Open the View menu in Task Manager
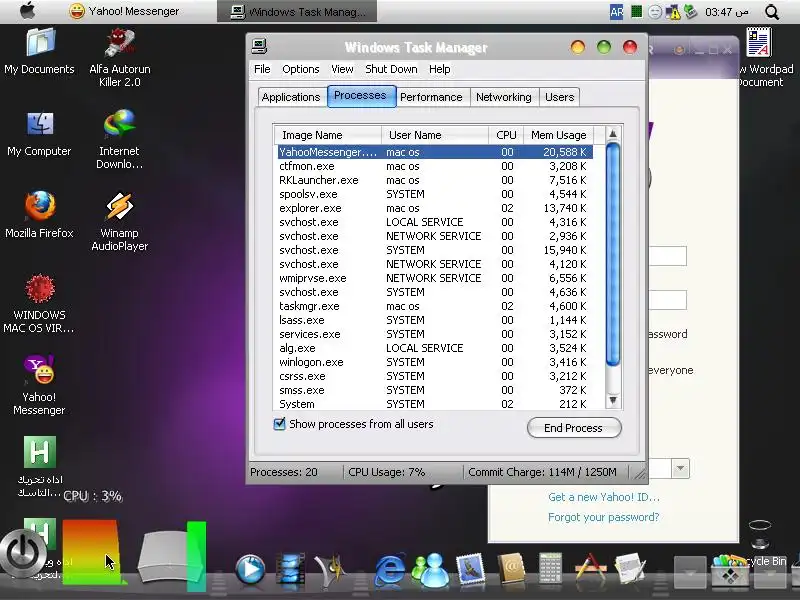800x600 pixels. coord(342,69)
